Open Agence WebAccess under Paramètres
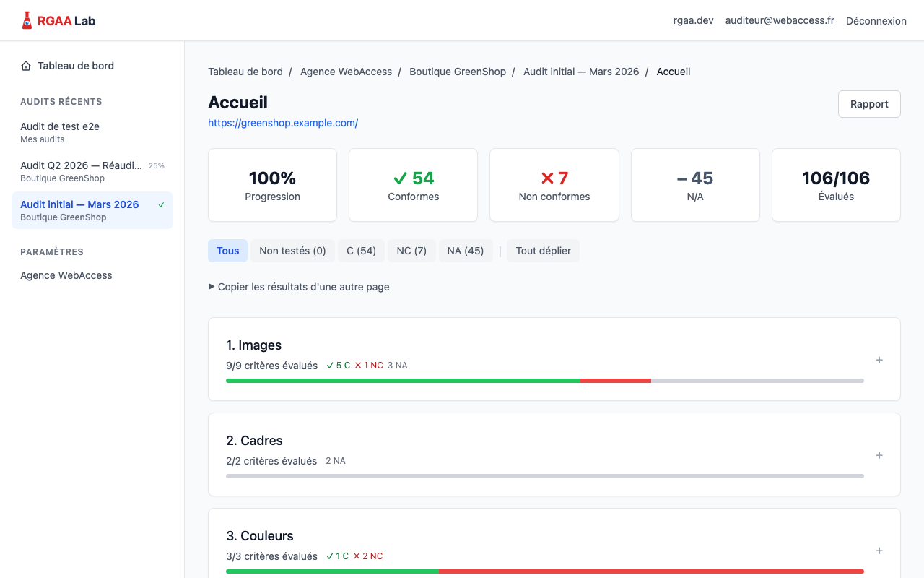 pos(66,275)
